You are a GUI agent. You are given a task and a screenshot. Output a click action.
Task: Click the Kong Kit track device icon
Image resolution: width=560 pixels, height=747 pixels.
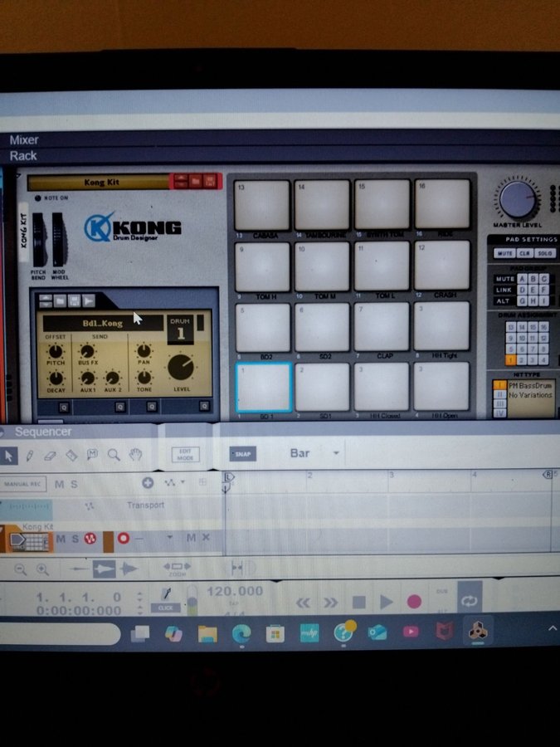(x=30, y=542)
